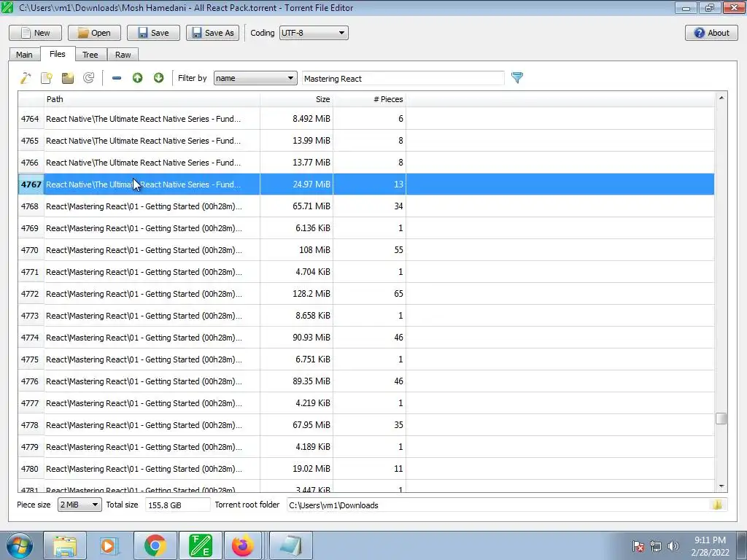Image resolution: width=747 pixels, height=560 pixels.
Task: Click size cell 6.136 KiB
Action: [296, 228]
